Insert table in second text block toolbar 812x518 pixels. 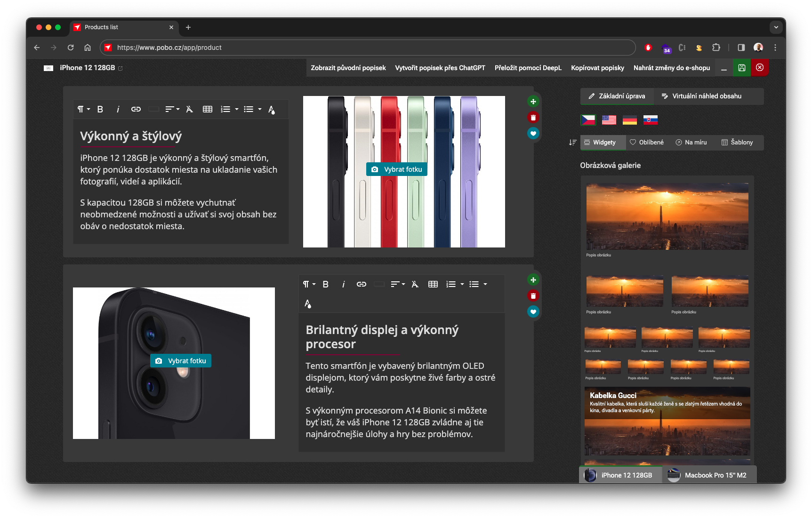point(433,284)
